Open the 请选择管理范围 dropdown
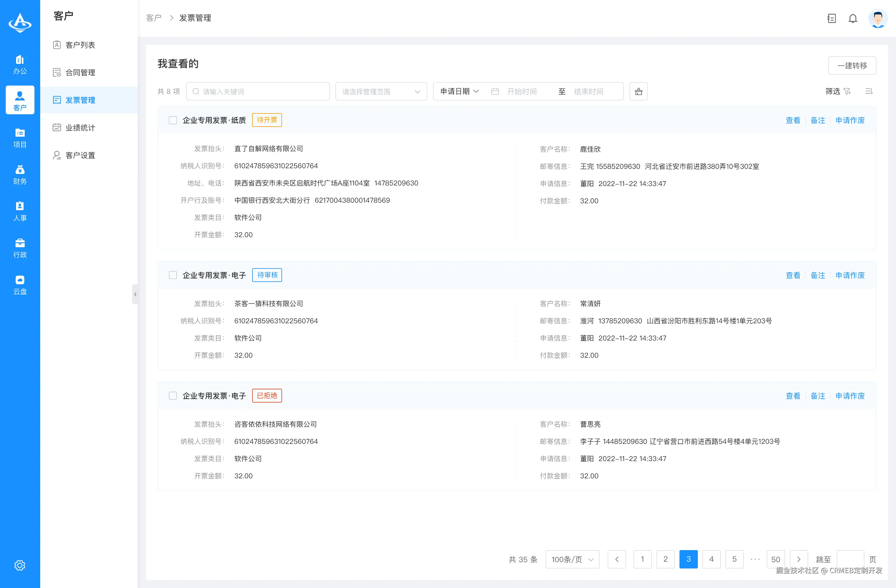 pos(381,91)
